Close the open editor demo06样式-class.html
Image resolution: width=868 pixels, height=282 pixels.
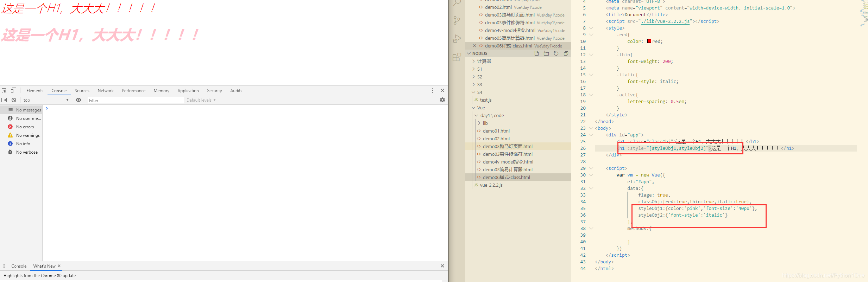click(x=474, y=46)
